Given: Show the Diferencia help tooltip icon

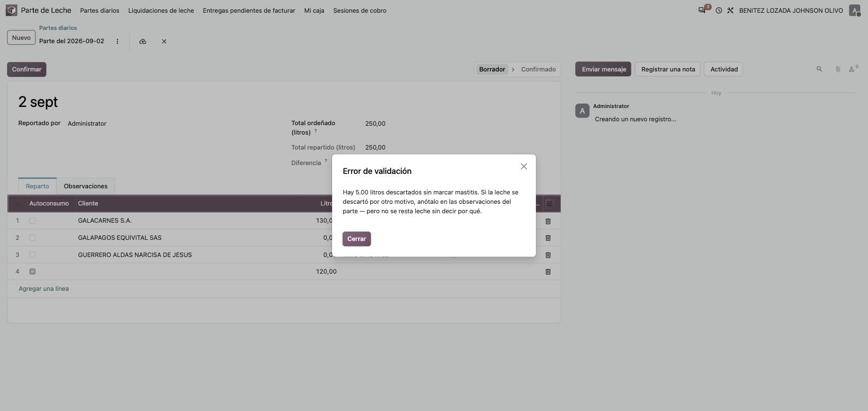Looking at the screenshot, I should pos(325,161).
